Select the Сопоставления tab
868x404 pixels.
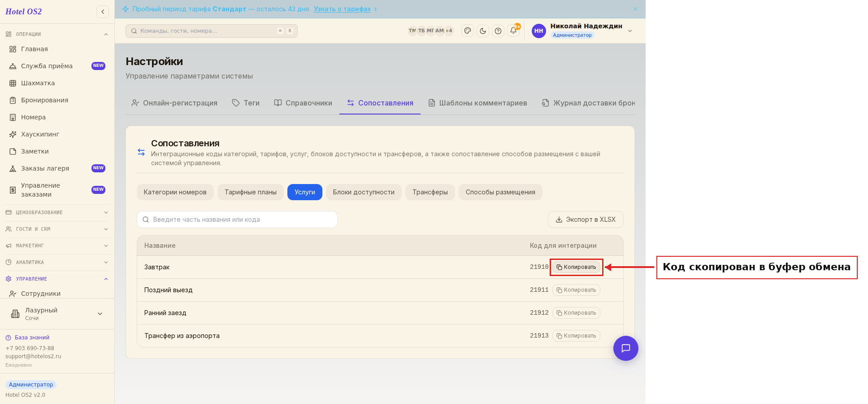coord(380,103)
